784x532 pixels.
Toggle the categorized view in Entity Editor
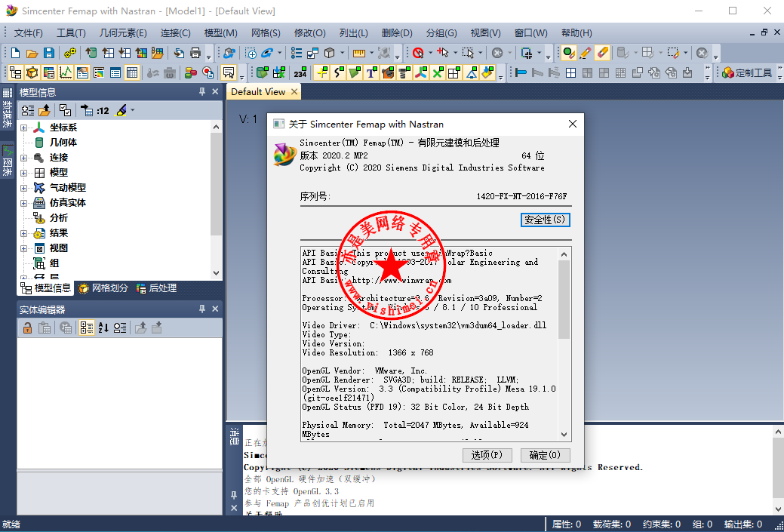(87, 328)
